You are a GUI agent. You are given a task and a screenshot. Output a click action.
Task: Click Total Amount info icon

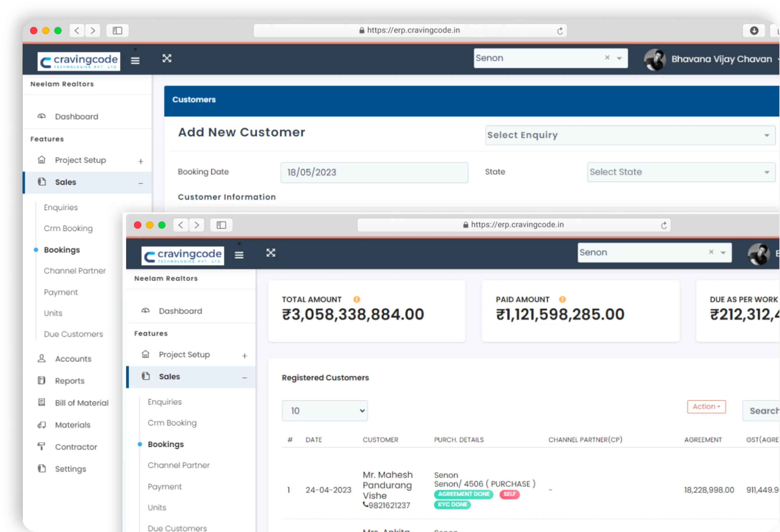pos(356,299)
